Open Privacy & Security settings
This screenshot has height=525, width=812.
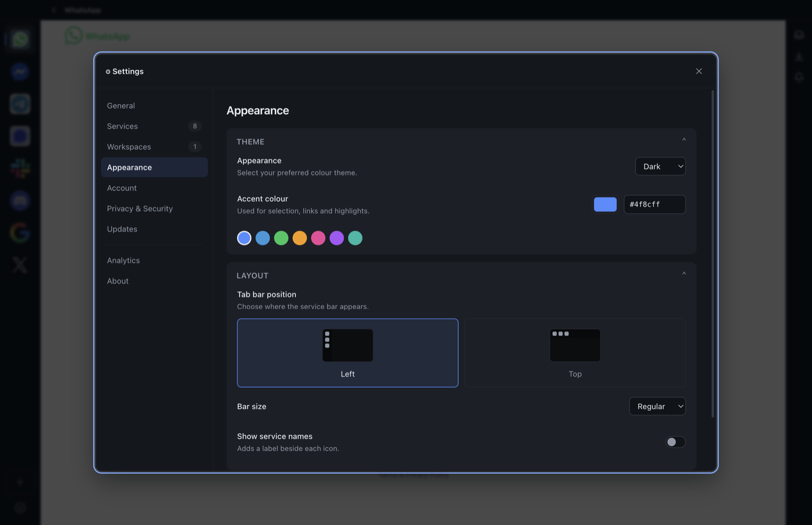(154, 208)
